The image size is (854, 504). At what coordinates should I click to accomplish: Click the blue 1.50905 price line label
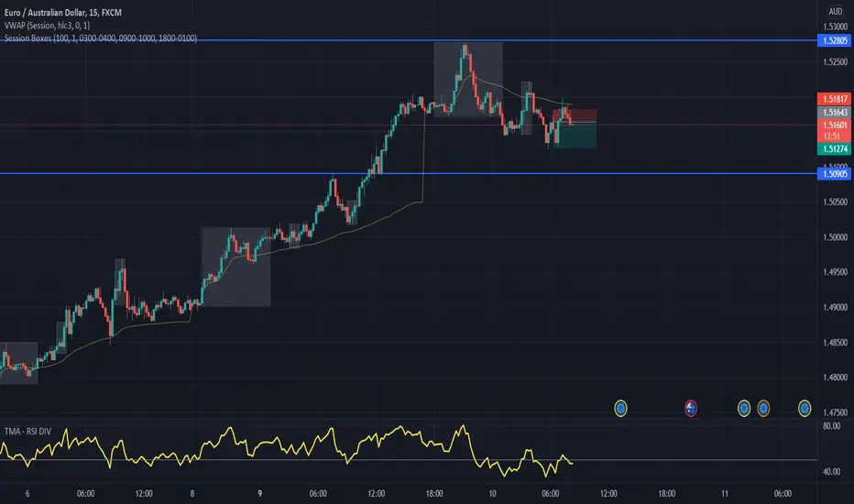(834, 174)
